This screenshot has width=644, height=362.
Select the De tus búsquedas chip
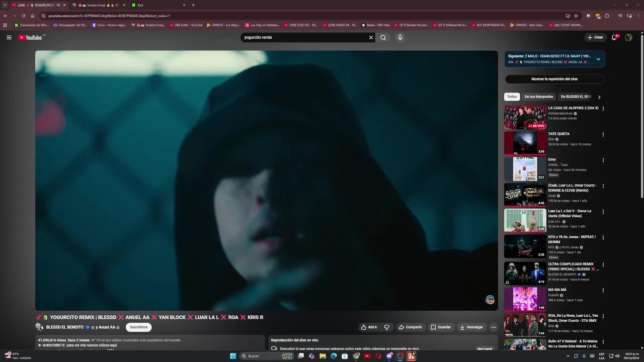(x=539, y=97)
